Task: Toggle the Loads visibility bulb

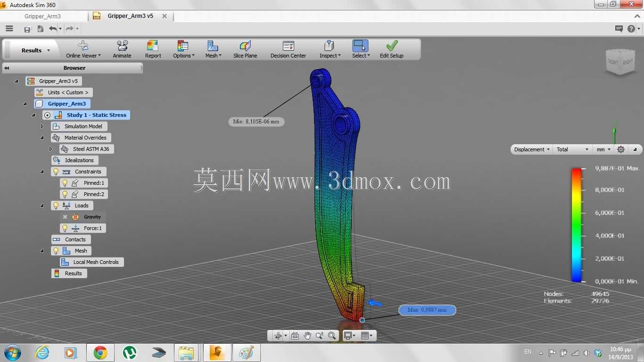Action: [56, 206]
